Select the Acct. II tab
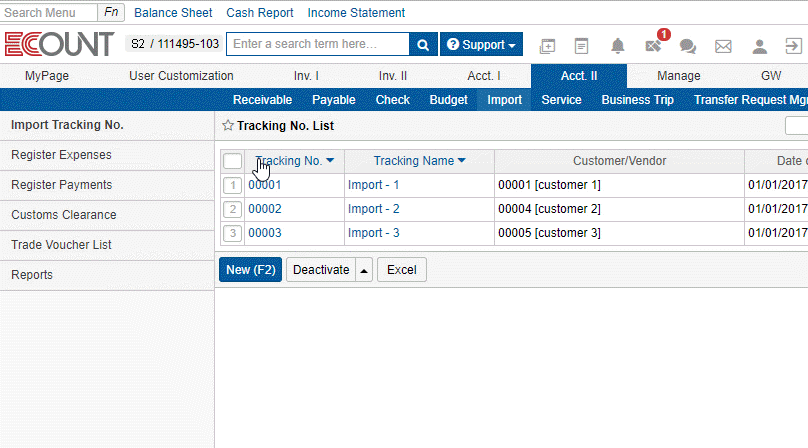 click(x=579, y=76)
